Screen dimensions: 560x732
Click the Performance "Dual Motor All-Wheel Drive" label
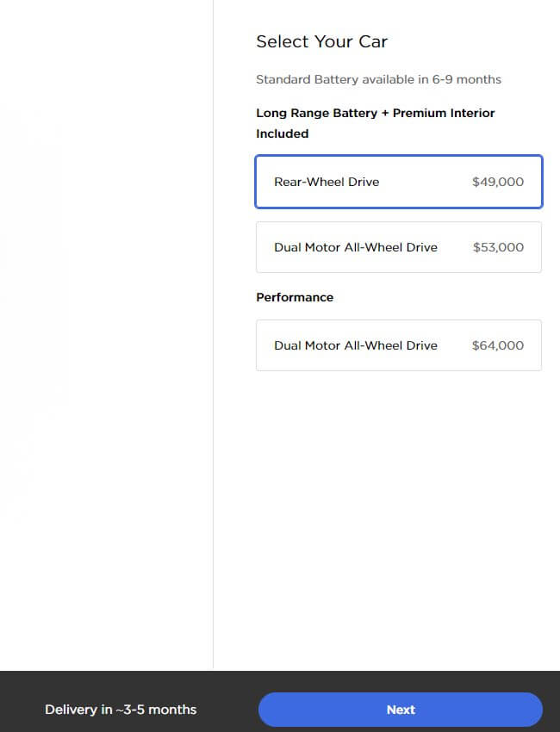click(x=356, y=345)
